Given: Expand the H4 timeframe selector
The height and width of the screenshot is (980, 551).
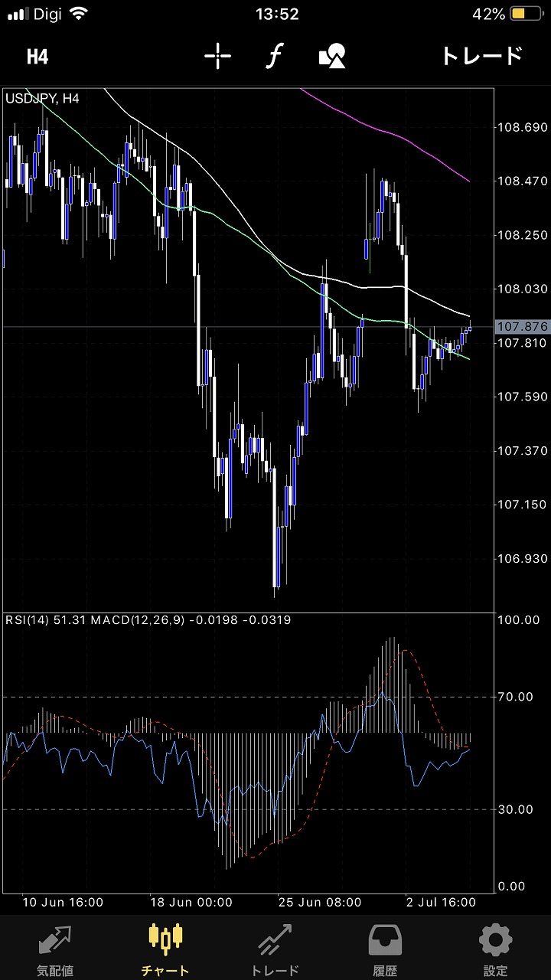Looking at the screenshot, I should 37,57.
